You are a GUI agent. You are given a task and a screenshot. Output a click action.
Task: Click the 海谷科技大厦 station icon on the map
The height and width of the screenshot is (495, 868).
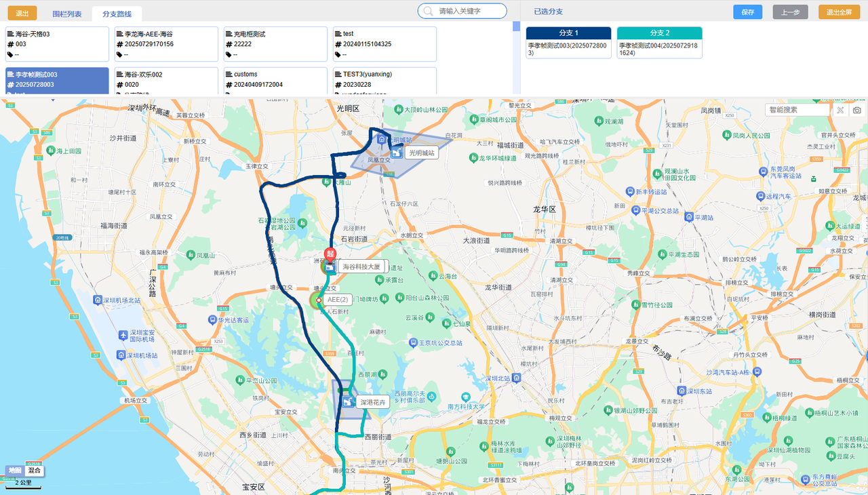(330, 267)
